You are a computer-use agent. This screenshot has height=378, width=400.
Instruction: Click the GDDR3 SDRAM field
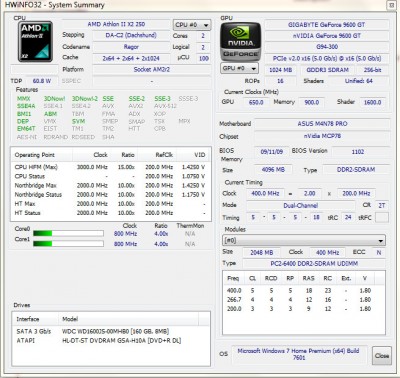pos(327,70)
